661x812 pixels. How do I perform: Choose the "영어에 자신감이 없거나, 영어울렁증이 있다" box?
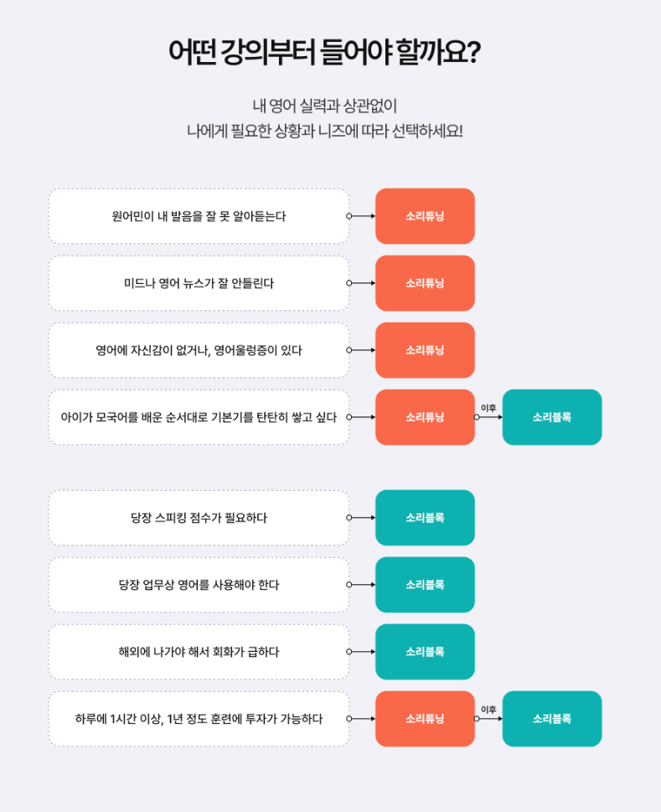click(199, 350)
